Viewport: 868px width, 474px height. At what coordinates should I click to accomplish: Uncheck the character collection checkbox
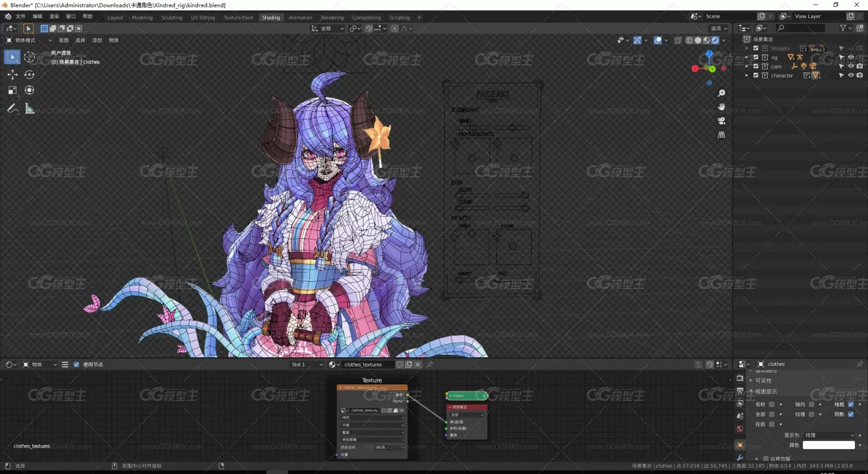click(756, 75)
